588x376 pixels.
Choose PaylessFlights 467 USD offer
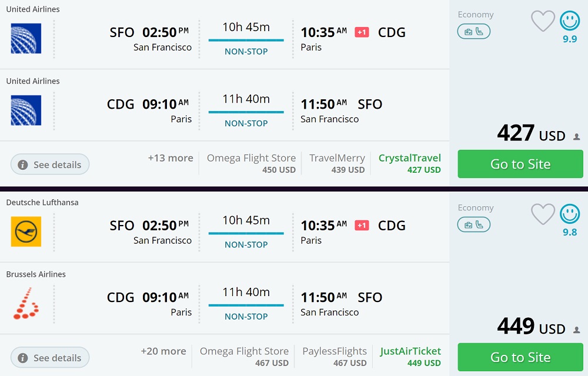(335, 357)
